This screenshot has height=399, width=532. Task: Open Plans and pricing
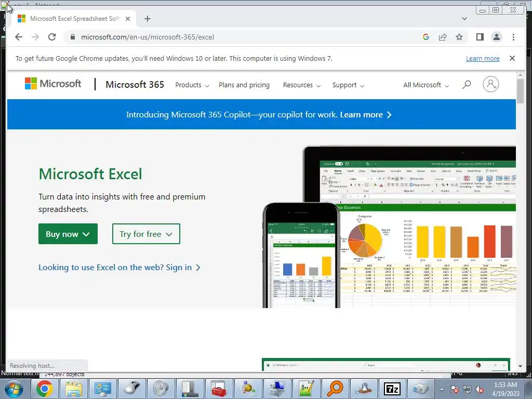[244, 85]
